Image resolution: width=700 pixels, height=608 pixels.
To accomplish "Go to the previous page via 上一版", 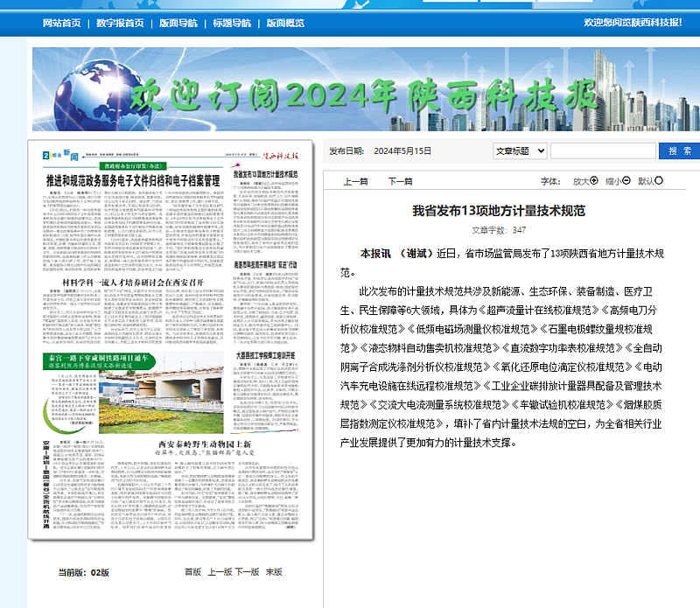I will point(220,572).
